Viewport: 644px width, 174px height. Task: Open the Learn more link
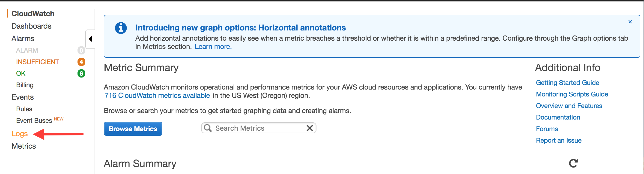click(x=213, y=47)
